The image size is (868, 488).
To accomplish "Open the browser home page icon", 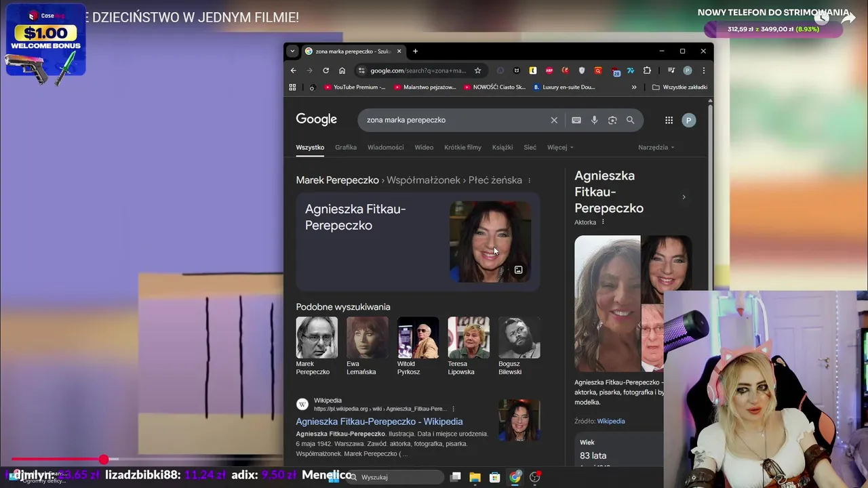I will tap(342, 70).
